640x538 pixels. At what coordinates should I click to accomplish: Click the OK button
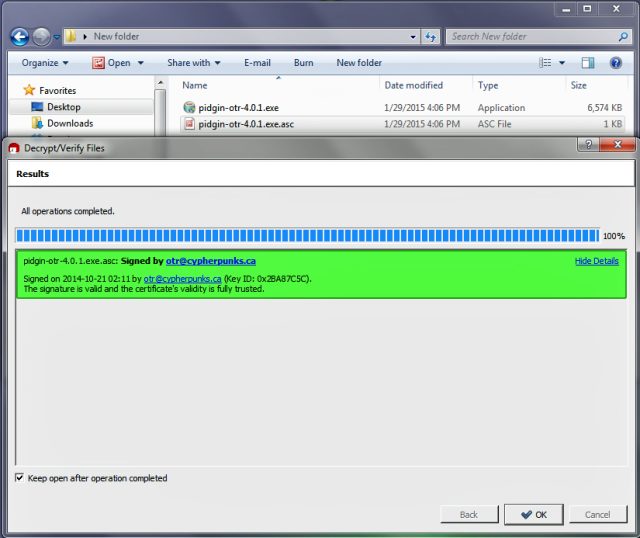(x=534, y=514)
